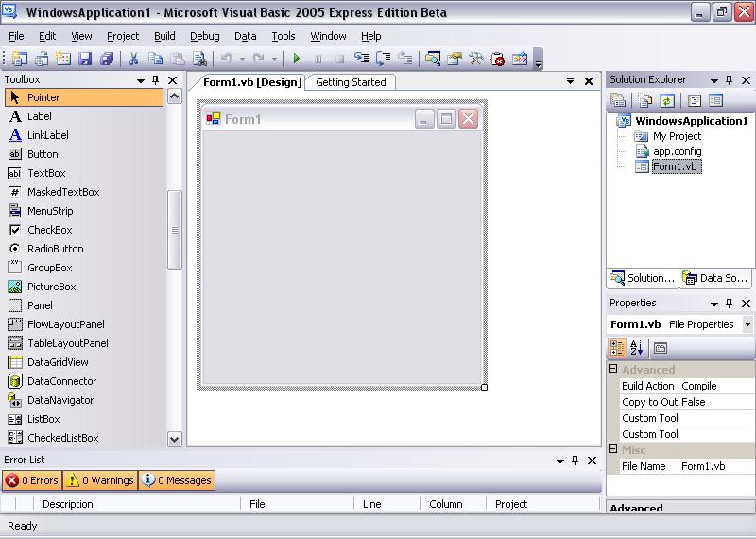Click the green Refresh icon in Solution Explorer

[667, 100]
